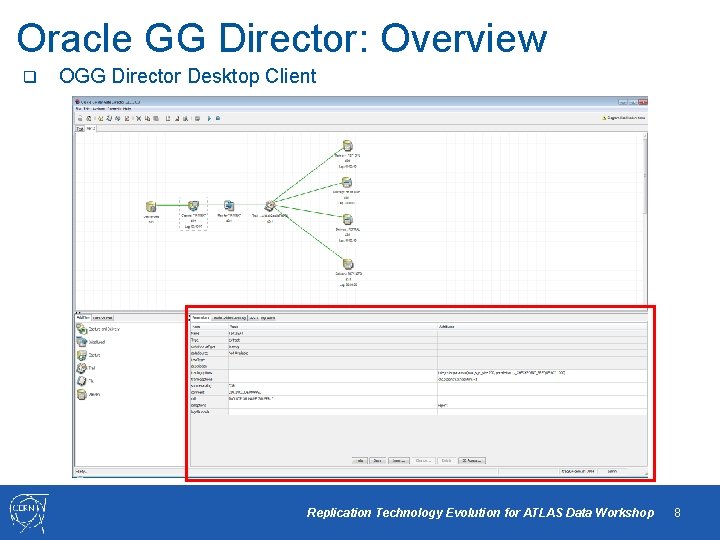The height and width of the screenshot is (540, 720).
Task: Click the warning notice at toolbar's right end
Action: [623, 118]
